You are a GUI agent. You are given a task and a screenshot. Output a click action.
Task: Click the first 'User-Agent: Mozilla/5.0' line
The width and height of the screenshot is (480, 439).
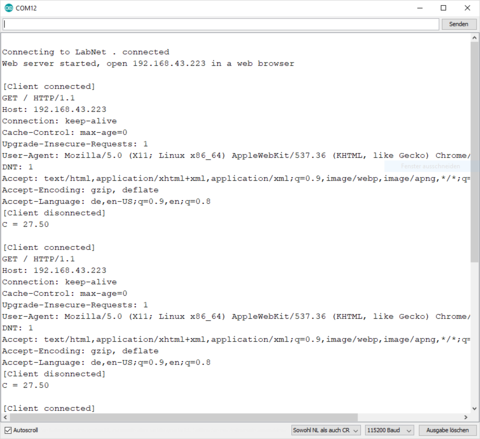[236, 155]
